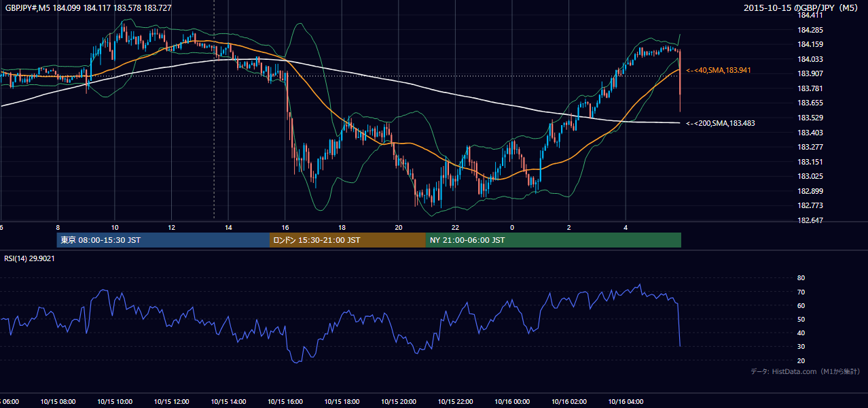The height and width of the screenshot is (408, 868).
Task: Click the 10/15 22:00 date axis label
Action: click(455, 401)
